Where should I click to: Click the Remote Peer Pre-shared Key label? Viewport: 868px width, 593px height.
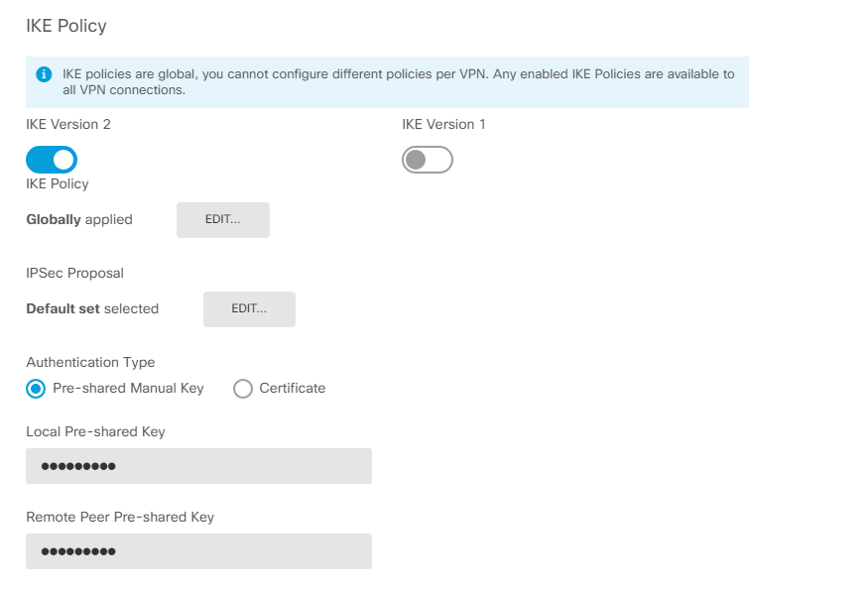tap(120, 518)
